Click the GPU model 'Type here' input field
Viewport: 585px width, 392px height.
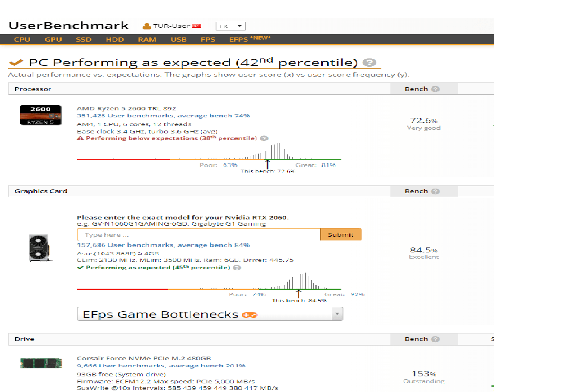click(199, 234)
